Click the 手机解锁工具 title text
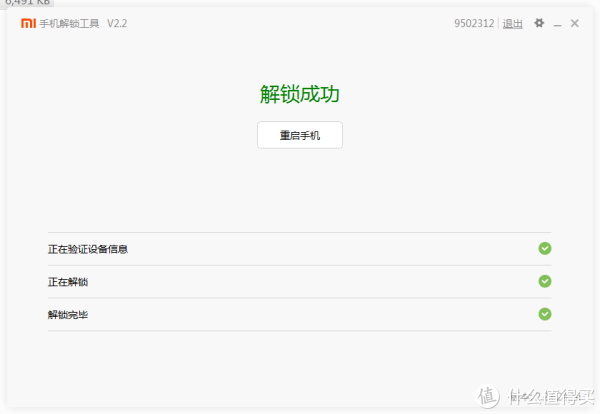 click(x=69, y=24)
